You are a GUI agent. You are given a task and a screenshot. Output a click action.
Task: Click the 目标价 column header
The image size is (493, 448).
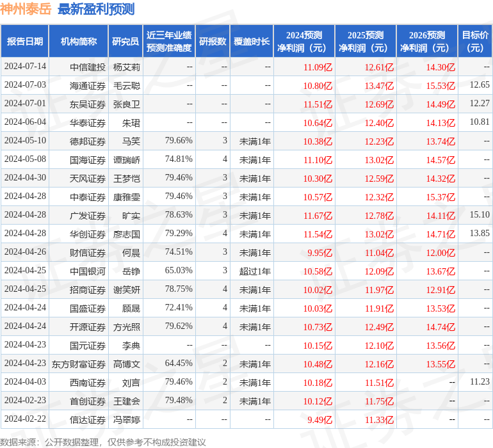tap(475, 41)
